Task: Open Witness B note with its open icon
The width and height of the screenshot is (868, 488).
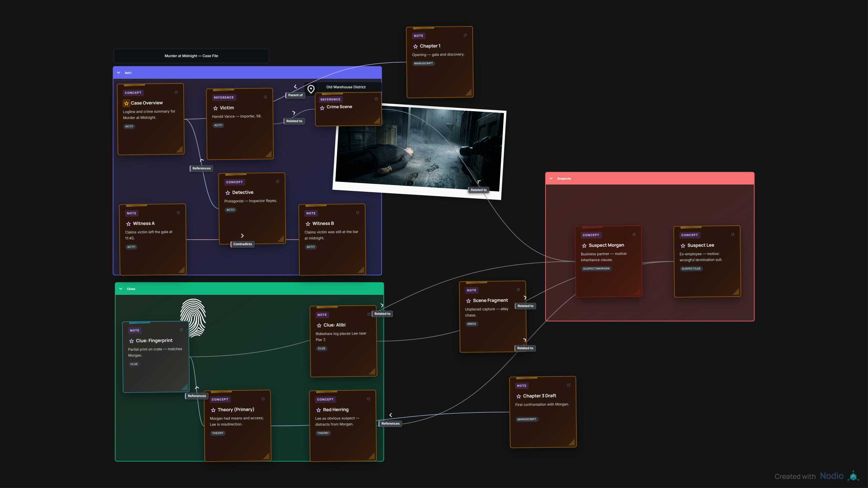Action: [x=358, y=213]
